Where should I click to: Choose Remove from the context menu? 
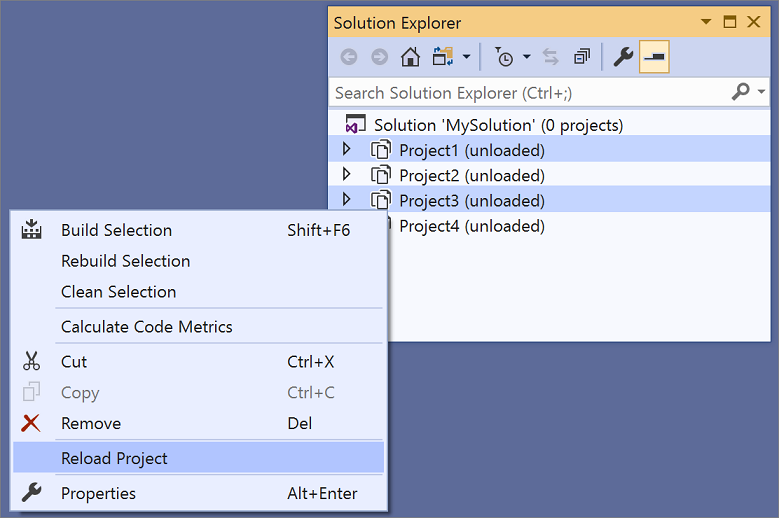tap(199, 423)
